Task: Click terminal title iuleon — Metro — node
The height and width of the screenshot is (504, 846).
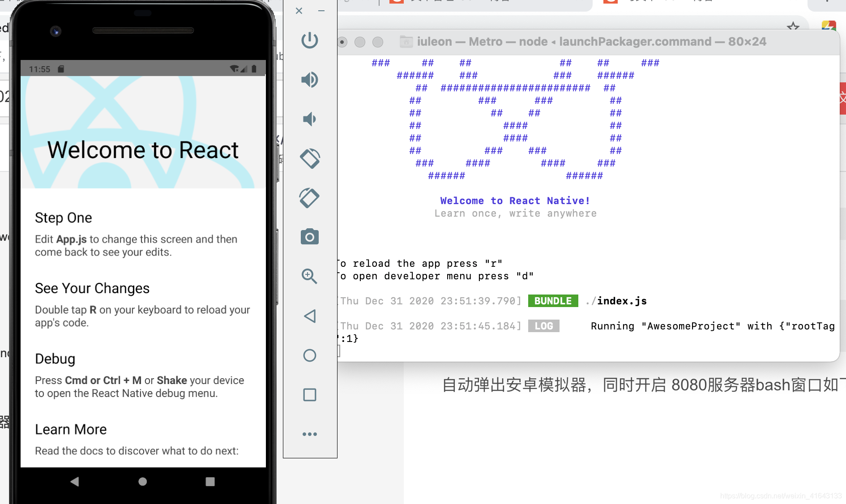Action: [483, 42]
